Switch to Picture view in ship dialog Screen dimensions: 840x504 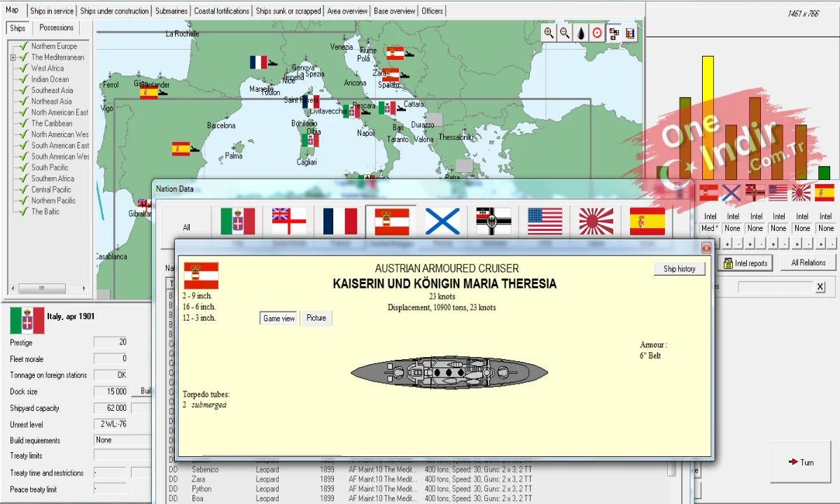(316, 318)
